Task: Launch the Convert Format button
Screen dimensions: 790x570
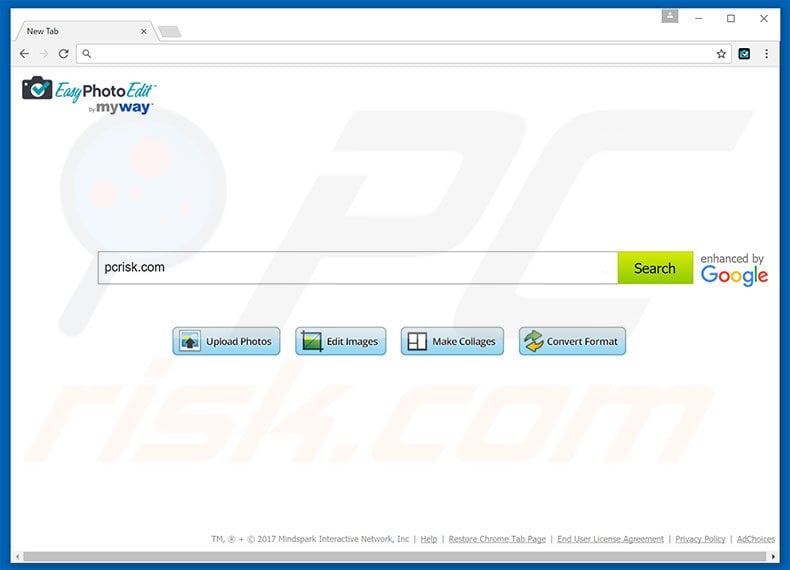Action: [x=572, y=341]
